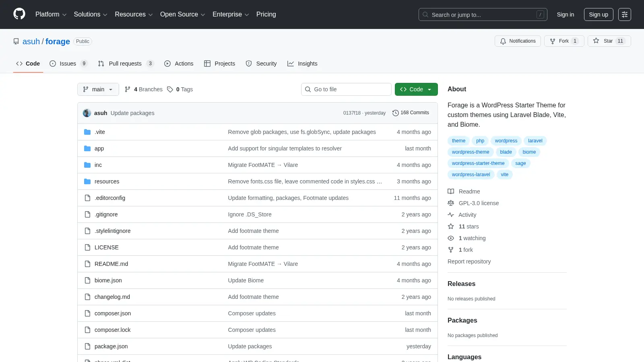Select the file icon for .editorconfig
This screenshot has height=362, width=644.
point(87,198)
